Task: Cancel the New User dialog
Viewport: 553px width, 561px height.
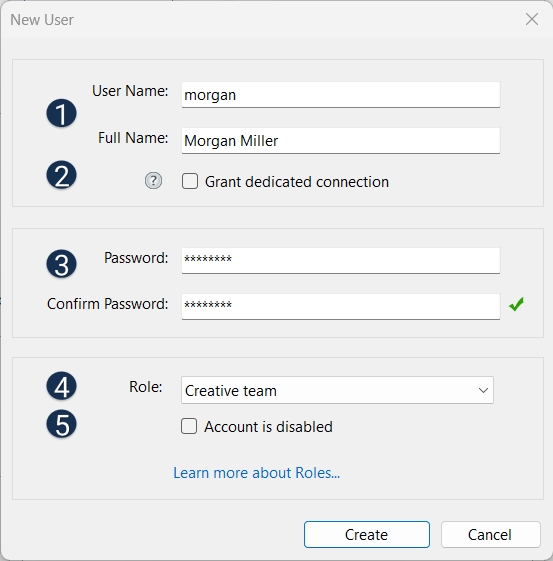Action: click(x=490, y=535)
